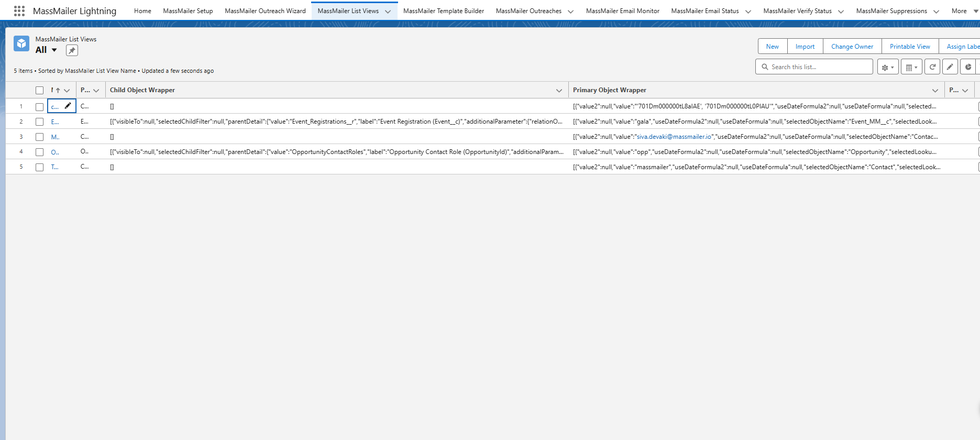The image size is (980, 440).
Task: Open the MassMailer Email Monitor tab
Action: pos(623,11)
